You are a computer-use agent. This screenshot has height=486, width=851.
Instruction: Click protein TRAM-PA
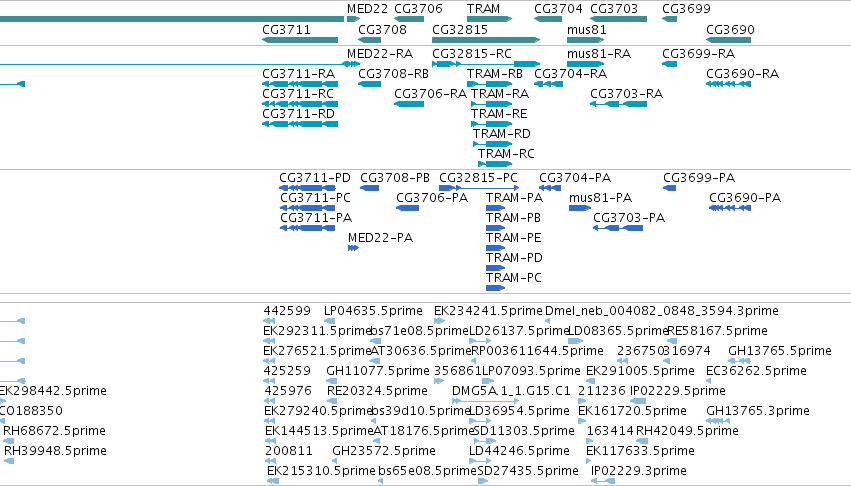tap(514, 198)
